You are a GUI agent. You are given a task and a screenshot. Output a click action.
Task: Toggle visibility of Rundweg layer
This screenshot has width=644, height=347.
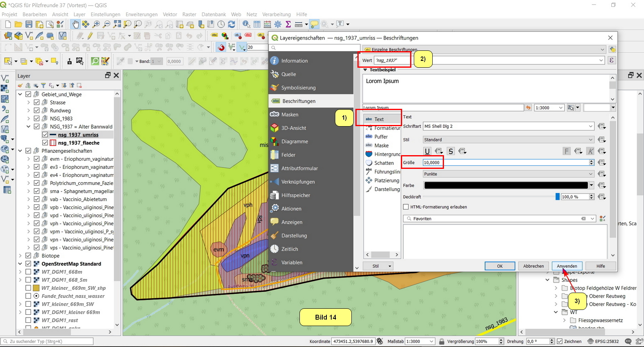point(37,110)
